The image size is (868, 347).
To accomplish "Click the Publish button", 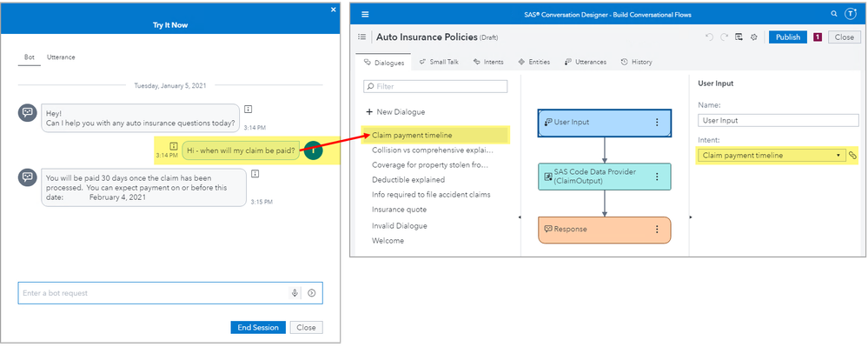I will click(788, 37).
